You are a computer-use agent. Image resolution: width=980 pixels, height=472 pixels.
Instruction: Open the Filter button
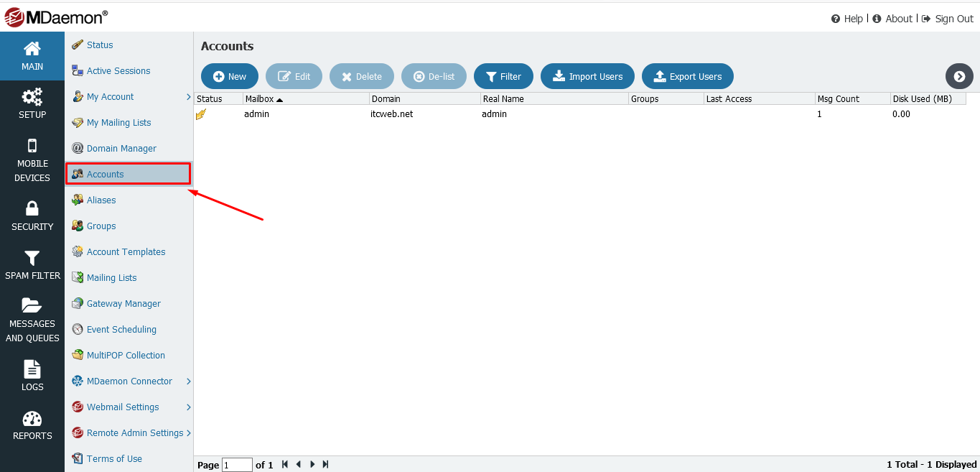(503, 76)
